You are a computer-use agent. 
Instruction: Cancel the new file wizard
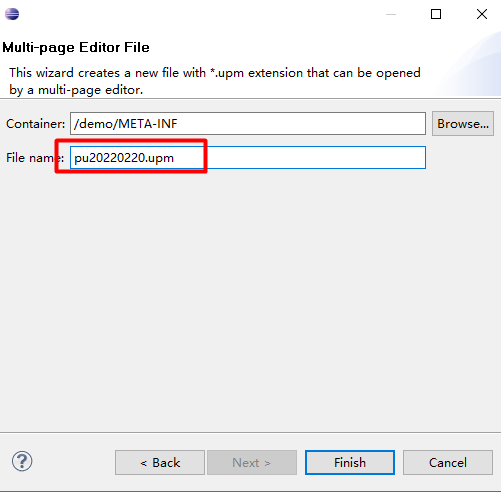[448, 462]
